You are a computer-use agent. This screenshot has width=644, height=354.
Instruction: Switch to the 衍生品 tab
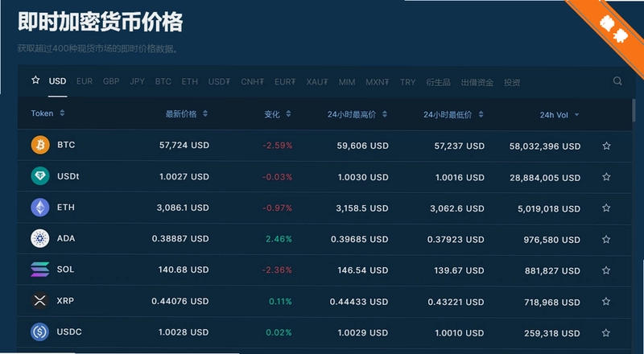tap(438, 82)
